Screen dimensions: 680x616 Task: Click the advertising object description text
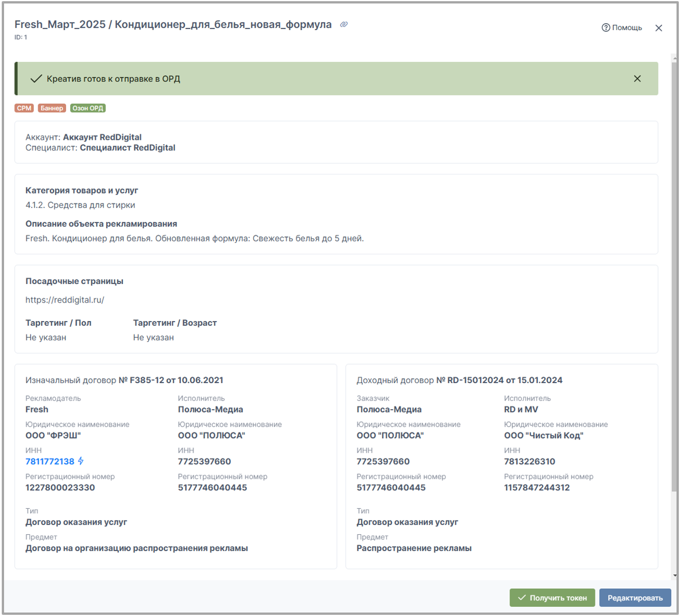point(194,238)
